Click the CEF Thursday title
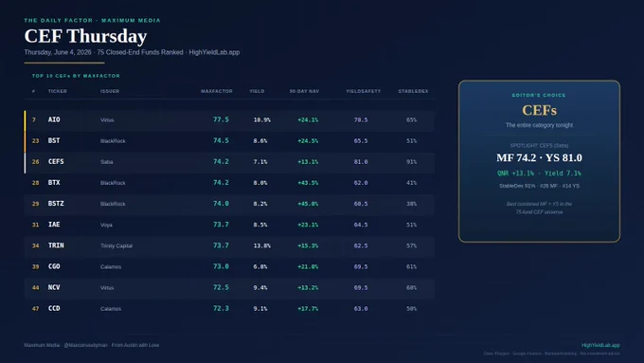 pos(85,36)
